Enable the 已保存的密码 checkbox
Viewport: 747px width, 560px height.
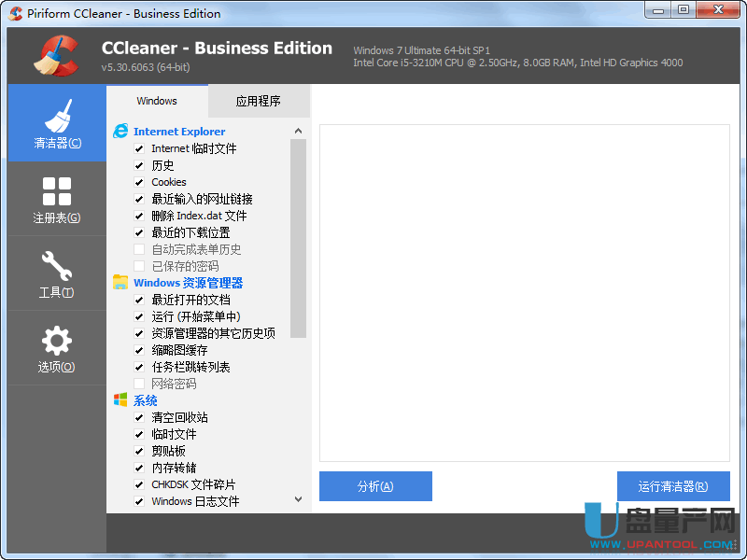coord(139,266)
